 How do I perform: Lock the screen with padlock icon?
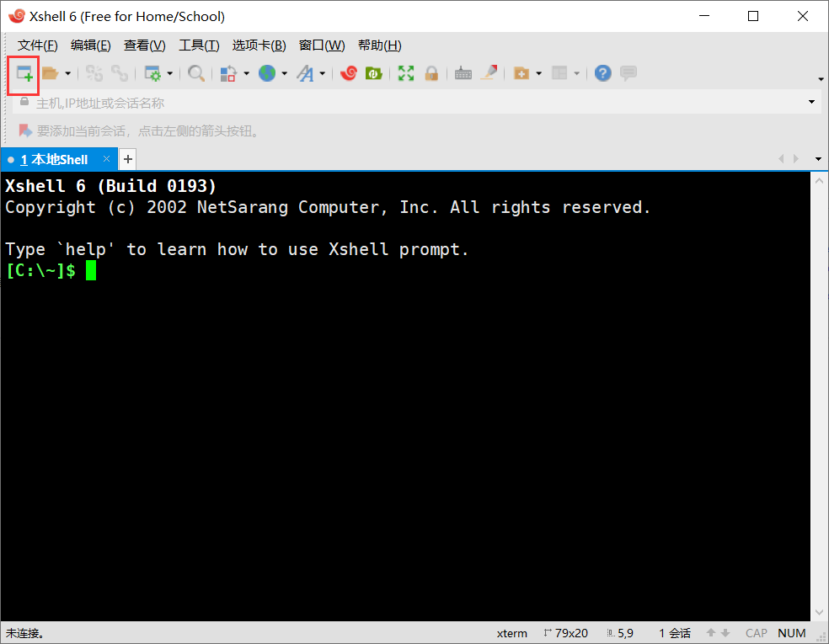pyautogui.click(x=431, y=73)
